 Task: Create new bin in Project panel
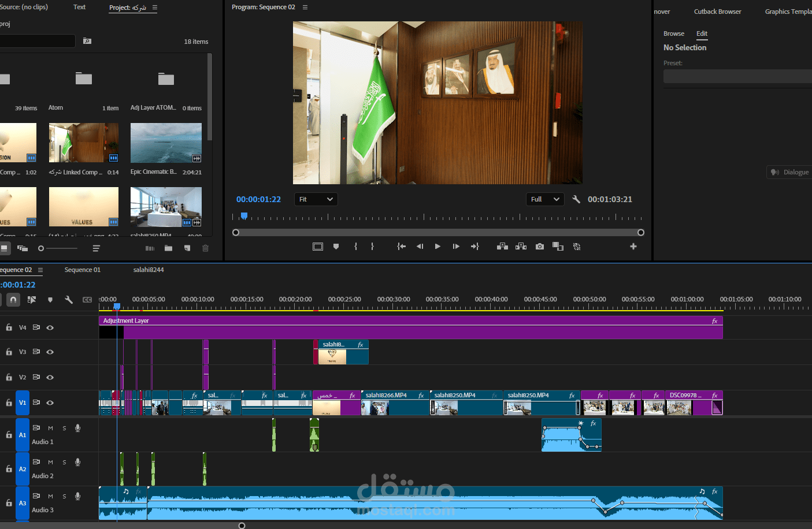168,248
